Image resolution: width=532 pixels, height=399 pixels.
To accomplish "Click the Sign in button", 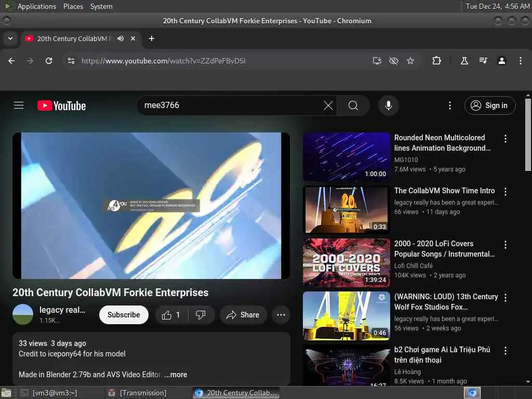I will [490, 105].
